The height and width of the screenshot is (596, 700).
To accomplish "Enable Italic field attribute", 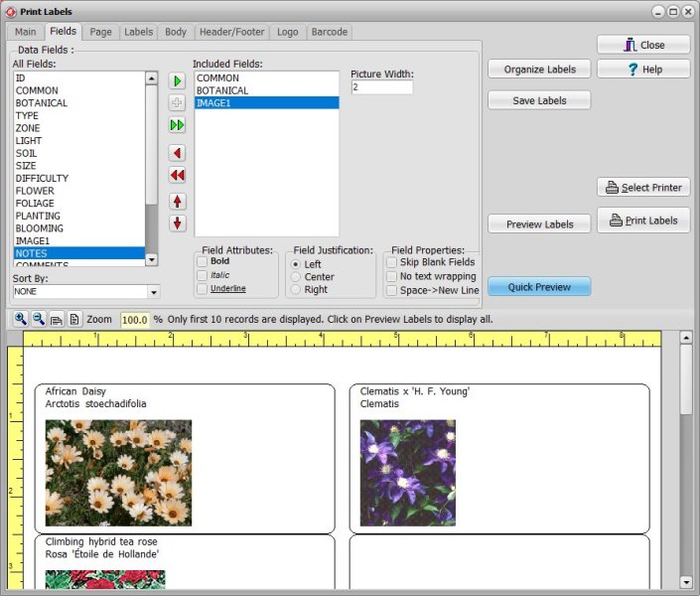I will pos(203,275).
